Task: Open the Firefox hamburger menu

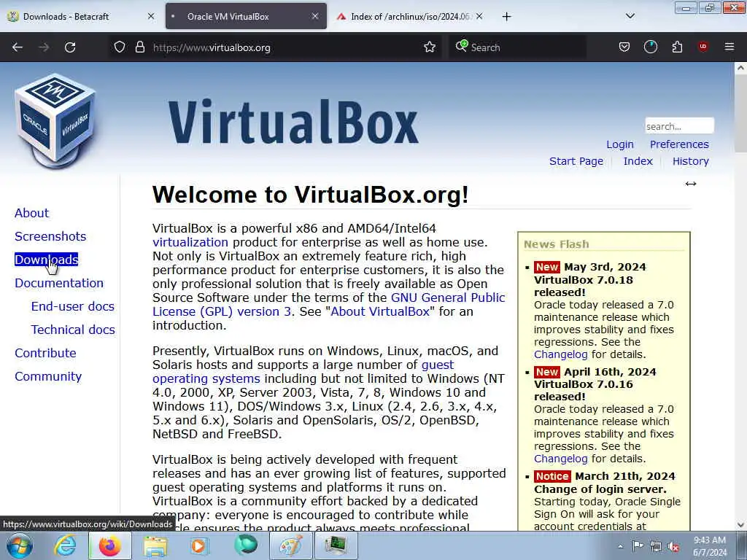Action: click(x=729, y=47)
